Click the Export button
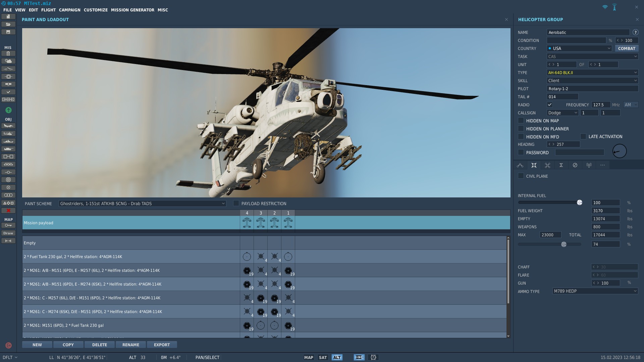This screenshot has width=644, height=362. 162,345
